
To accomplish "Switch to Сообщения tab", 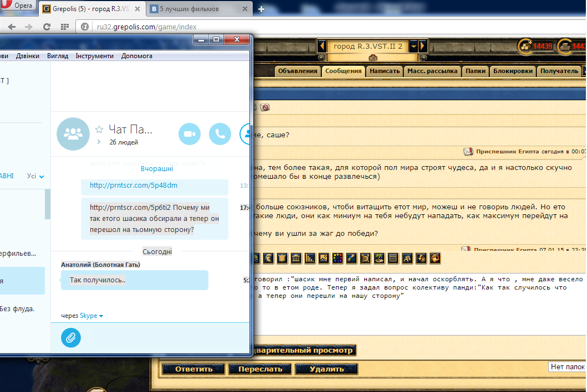I will (343, 71).
